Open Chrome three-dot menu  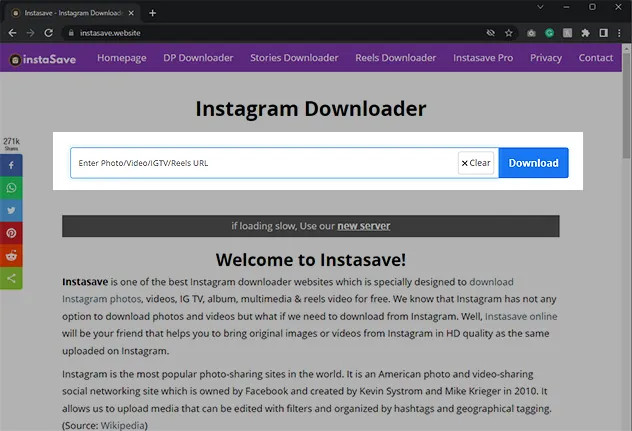620,33
